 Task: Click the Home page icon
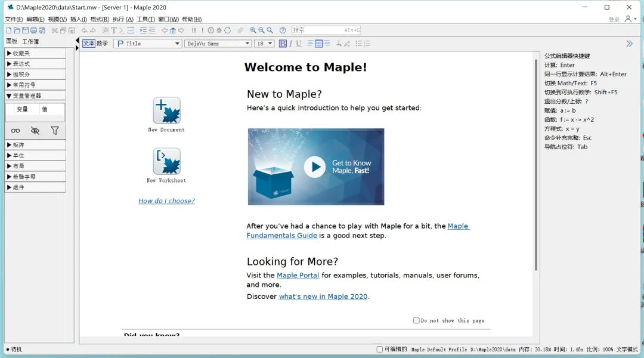pyautogui.click(x=173, y=30)
